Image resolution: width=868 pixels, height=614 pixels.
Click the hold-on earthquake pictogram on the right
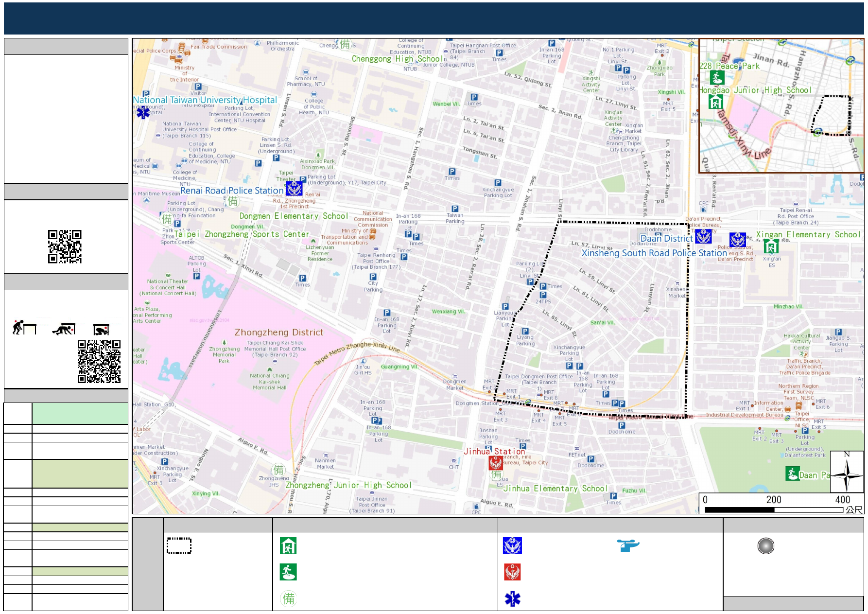coord(102,330)
